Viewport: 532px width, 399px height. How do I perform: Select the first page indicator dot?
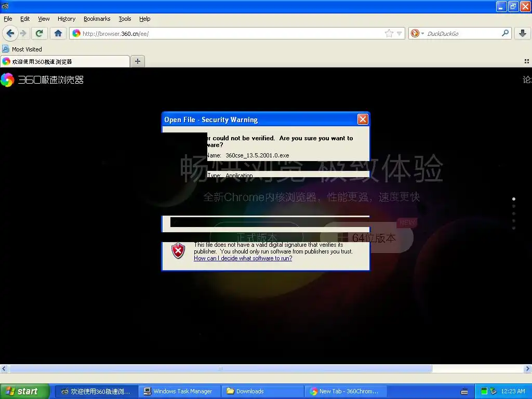(514, 199)
